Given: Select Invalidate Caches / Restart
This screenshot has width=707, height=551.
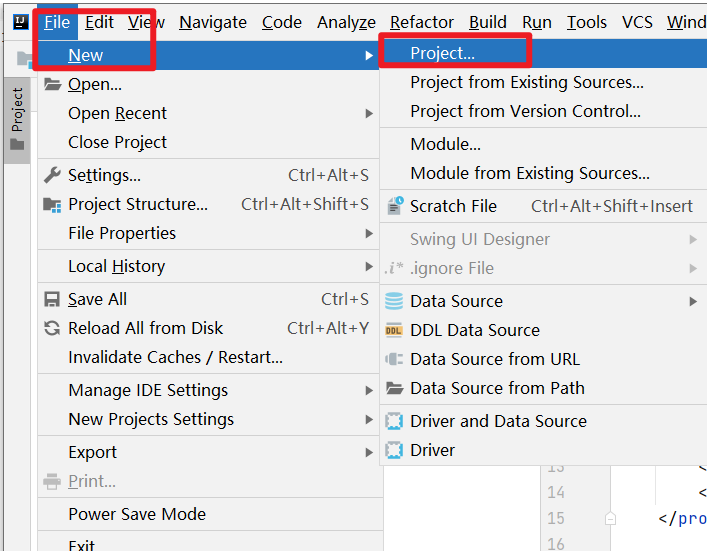Looking at the screenshot, I should click(x=175, y=357).
